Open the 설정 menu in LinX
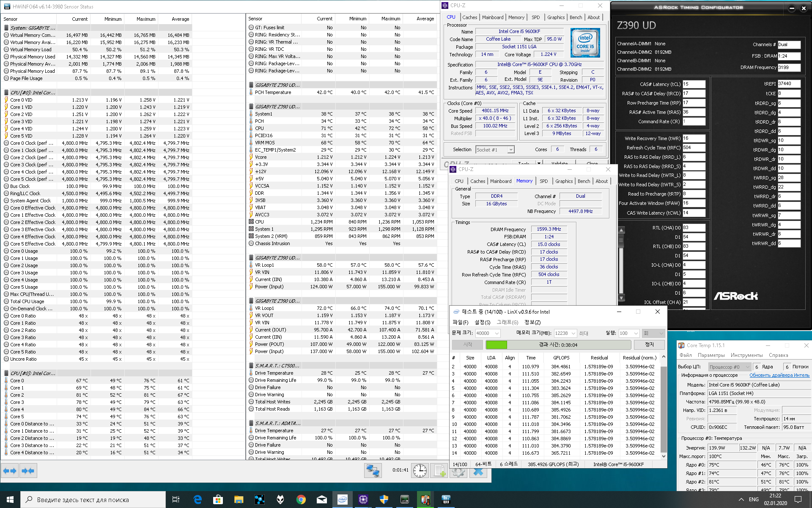The image size is (812, 508). click(482, 323)
